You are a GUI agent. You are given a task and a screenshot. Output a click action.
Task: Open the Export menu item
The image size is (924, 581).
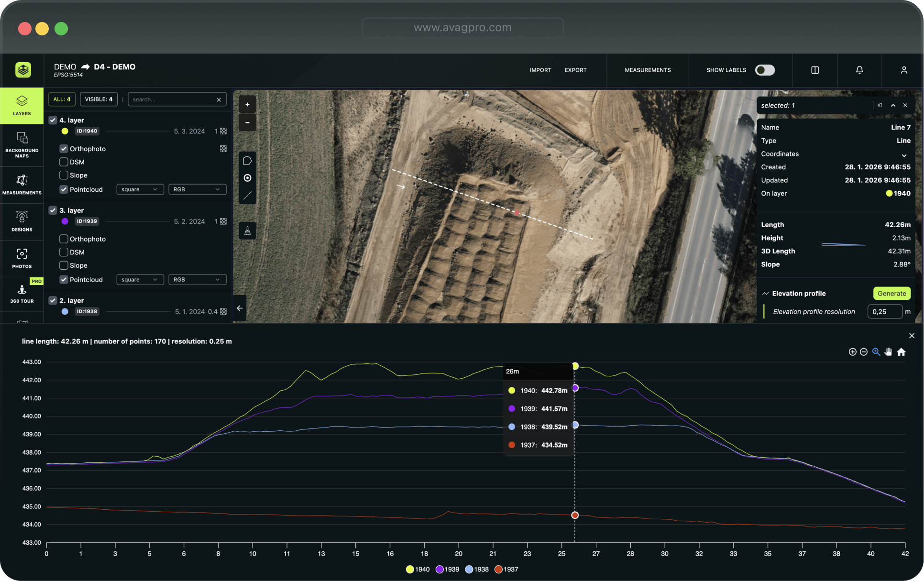coord(575,70)
